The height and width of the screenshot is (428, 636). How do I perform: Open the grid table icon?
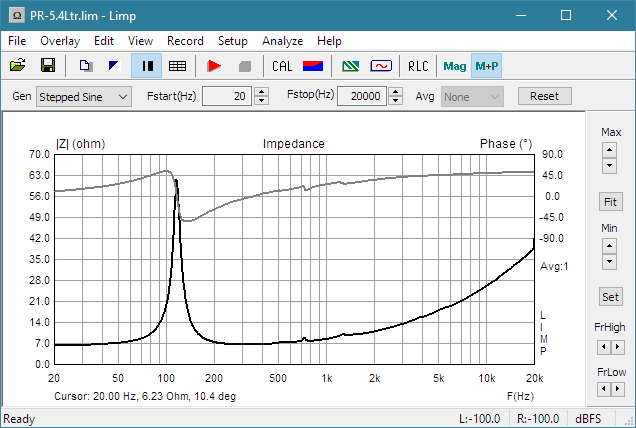click(x=177, y=66)
